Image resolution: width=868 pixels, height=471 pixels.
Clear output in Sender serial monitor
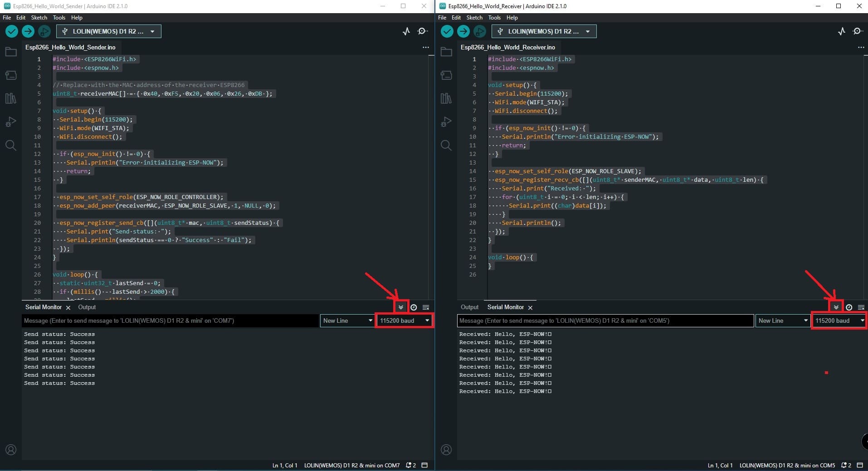(x=426, y=307)
